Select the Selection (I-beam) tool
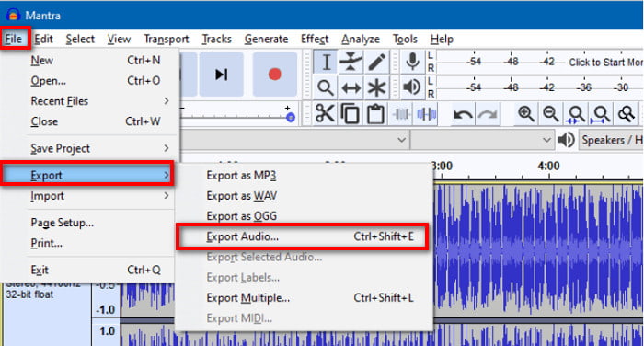Screen dimensions: 644x346 (x=326, y=62)
